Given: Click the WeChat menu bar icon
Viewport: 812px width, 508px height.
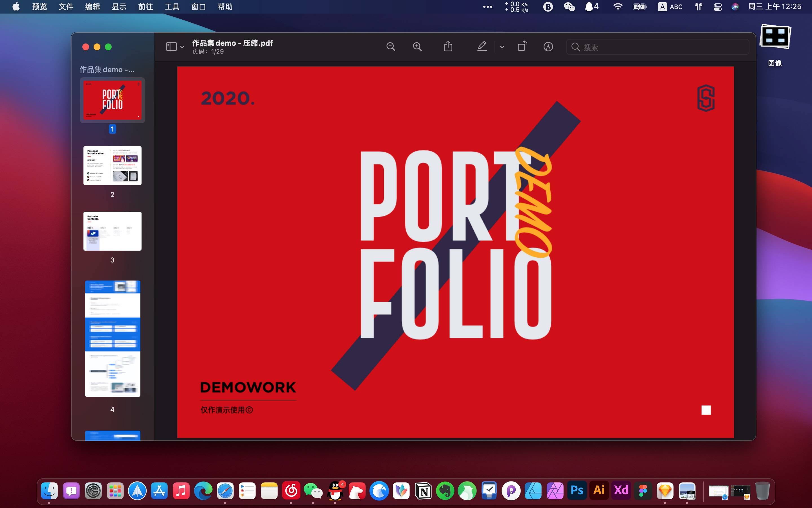Looking at the screenshot, I should click(x=570, y=7).
